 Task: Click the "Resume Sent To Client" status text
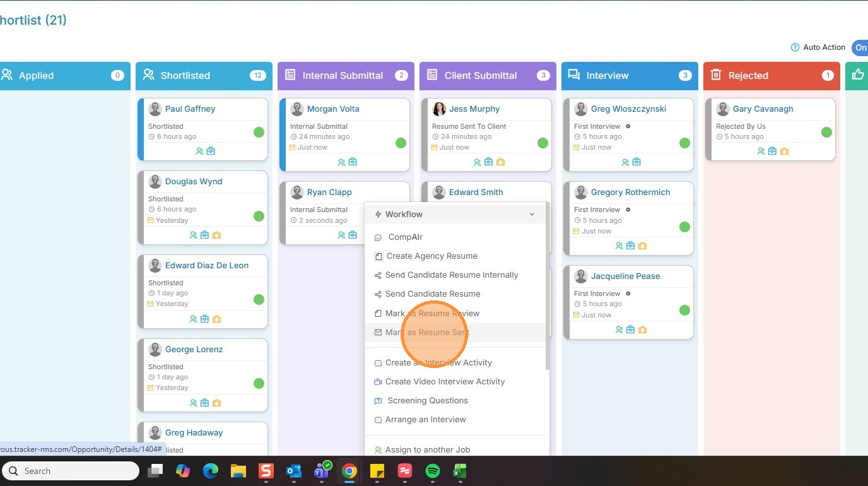coord(469,126)
